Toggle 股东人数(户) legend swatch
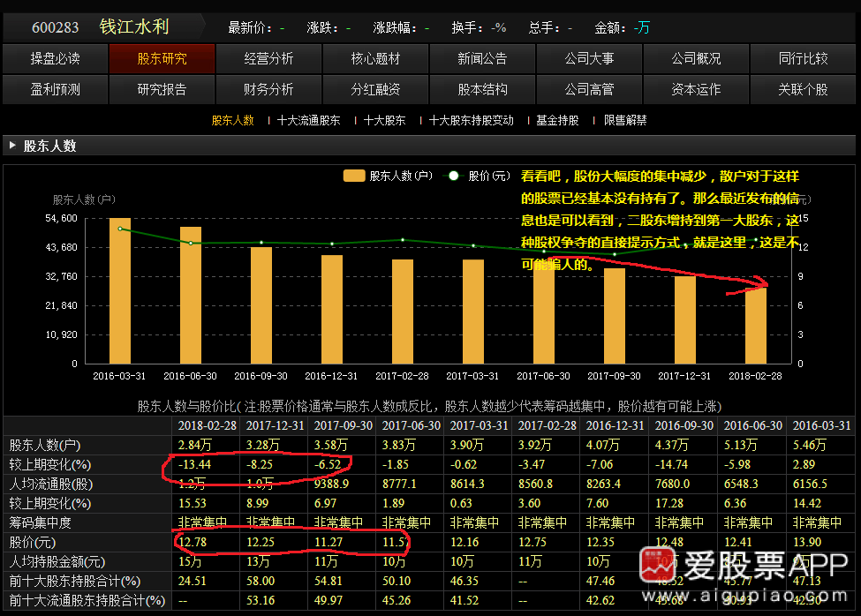This screenshot has width=861, height=616. coord(354,176)
